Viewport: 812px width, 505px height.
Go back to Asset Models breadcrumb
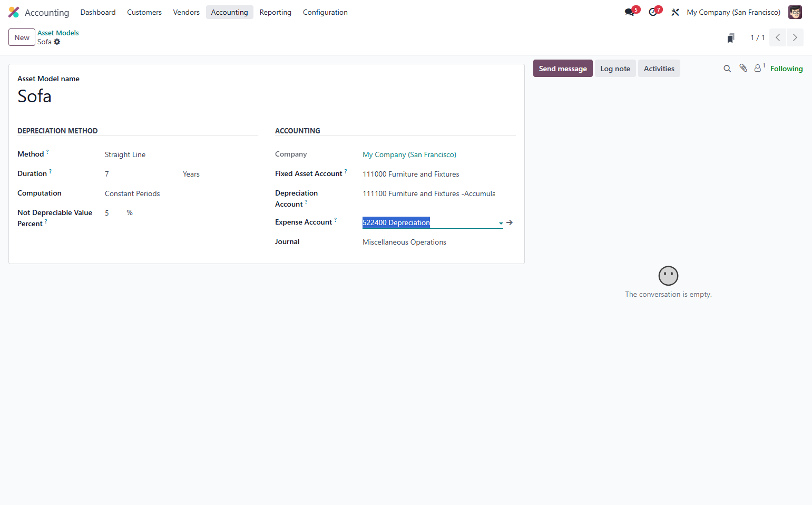(x=58, y=33)
